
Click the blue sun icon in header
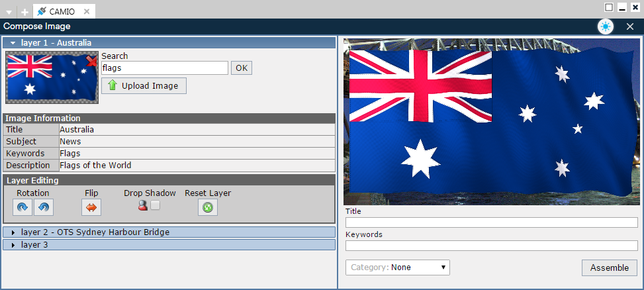[x=605, y=26]
